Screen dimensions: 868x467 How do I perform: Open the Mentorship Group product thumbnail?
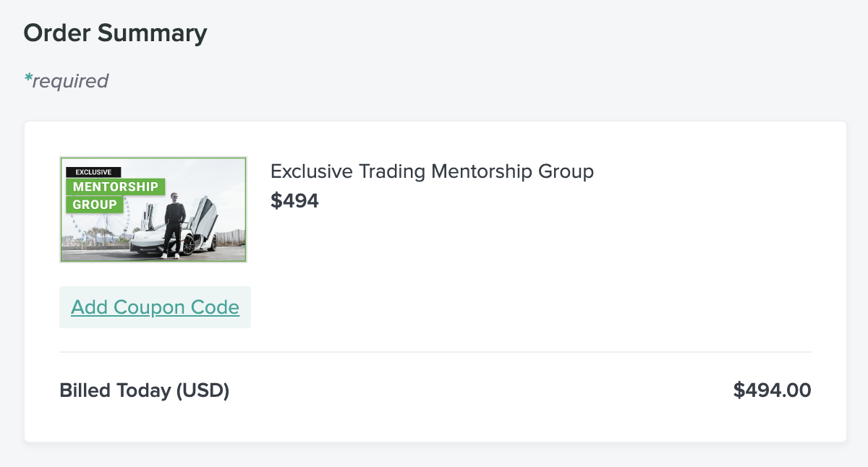click(153, 210)
